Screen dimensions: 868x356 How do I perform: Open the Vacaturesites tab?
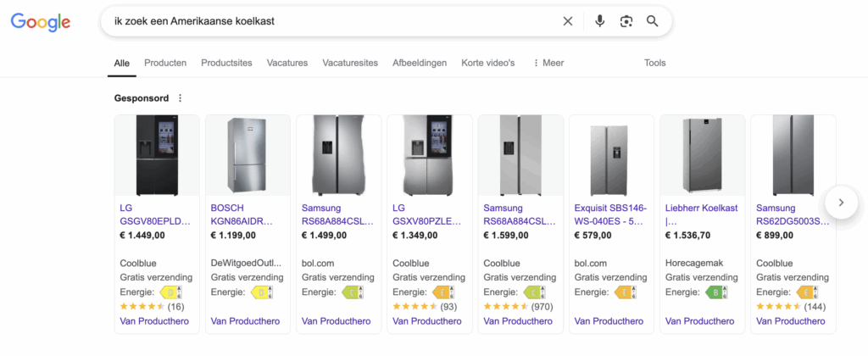pyautogui.click(x=350, y=63)
